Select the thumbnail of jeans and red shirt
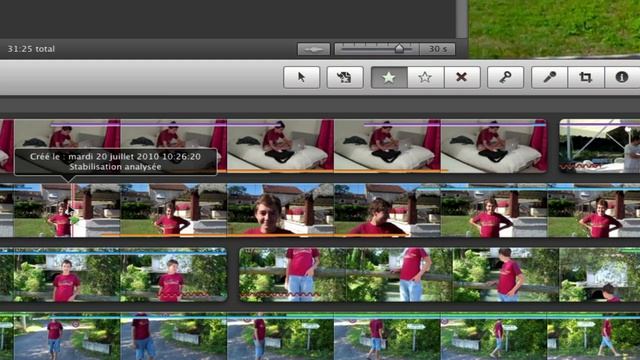The width and height of the screenshot is (640, 360). 293,275
